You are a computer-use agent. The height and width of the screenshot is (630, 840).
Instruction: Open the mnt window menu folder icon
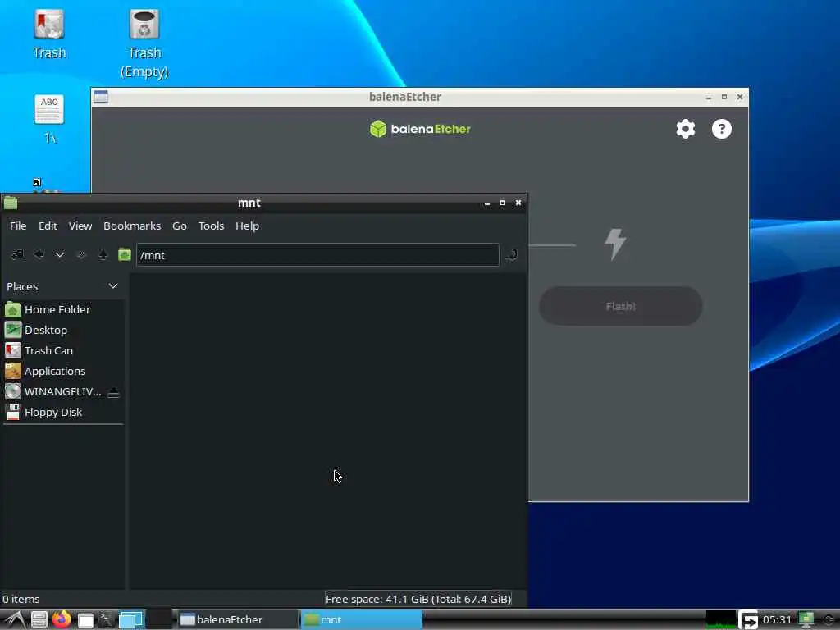11,203
